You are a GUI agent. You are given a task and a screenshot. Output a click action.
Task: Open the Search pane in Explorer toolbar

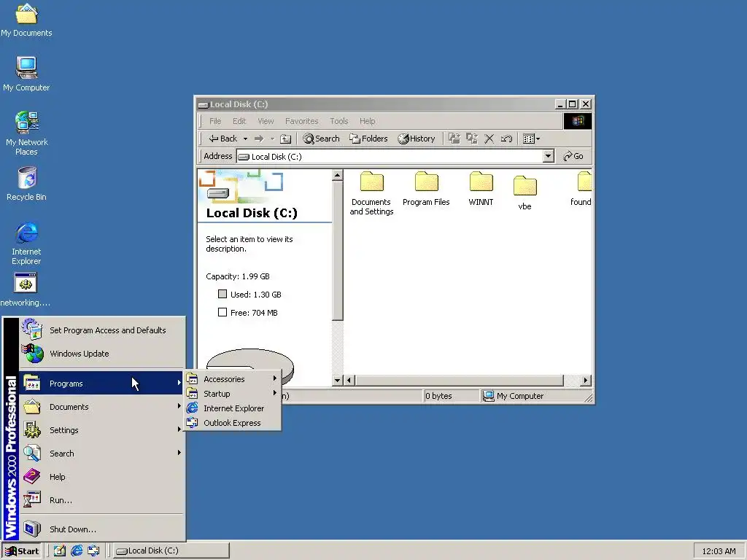tap(322, 139)
